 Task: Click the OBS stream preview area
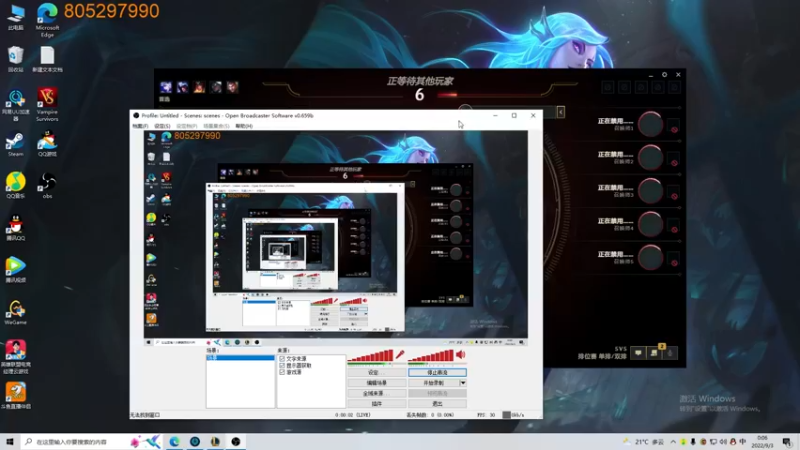tap(336, 238)
